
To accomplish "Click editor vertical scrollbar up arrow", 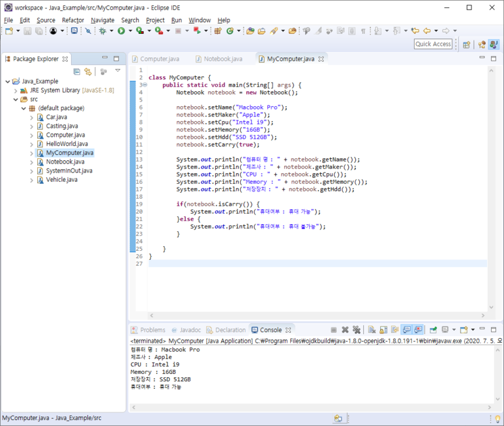I will coord(491,70).
